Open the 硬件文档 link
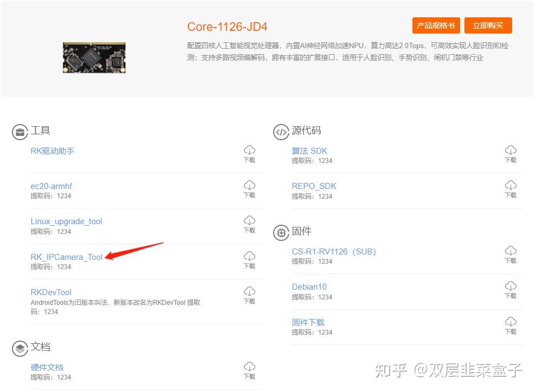The image size is (536, 392). [x=47, y=368]
